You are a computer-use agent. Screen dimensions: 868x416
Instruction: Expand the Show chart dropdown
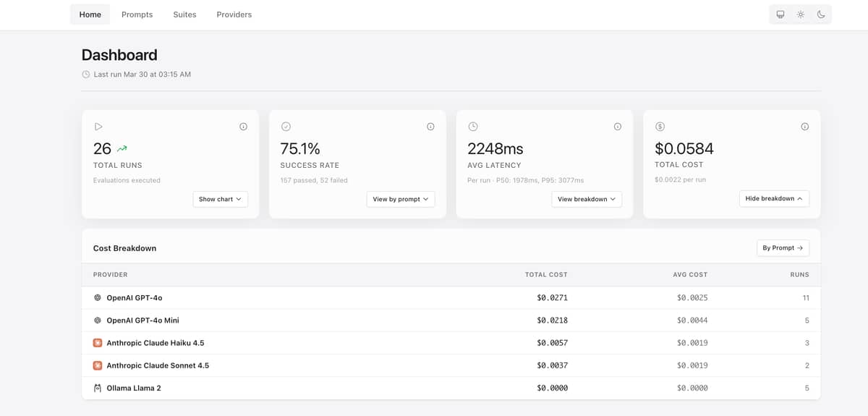tap(220, 199)
